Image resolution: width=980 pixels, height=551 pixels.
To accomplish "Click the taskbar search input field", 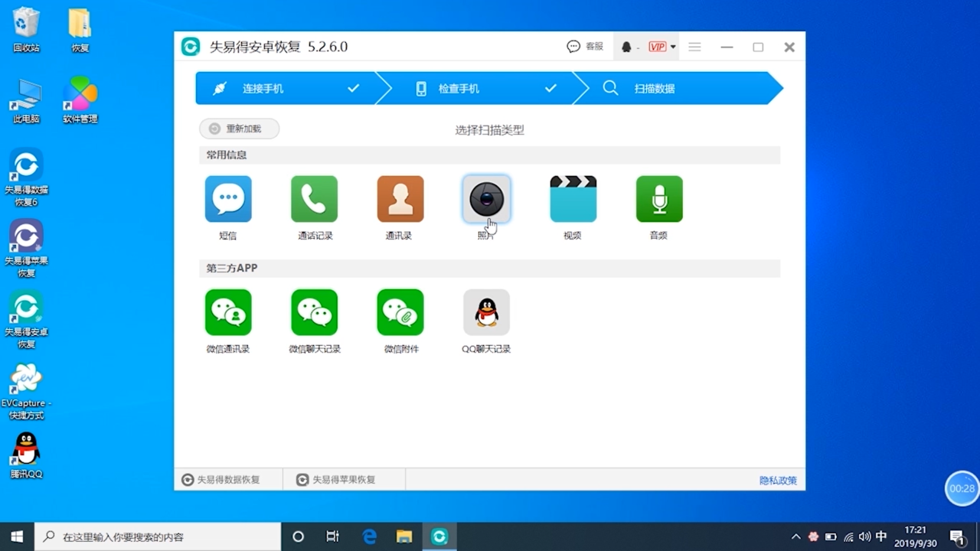I will (x=158, y=536).
